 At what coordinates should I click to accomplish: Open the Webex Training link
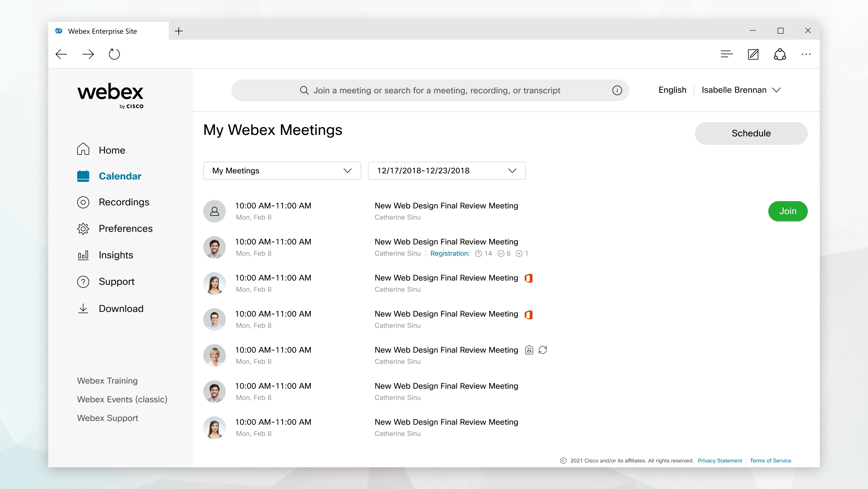pyautogui.click(x=107, y=381)
